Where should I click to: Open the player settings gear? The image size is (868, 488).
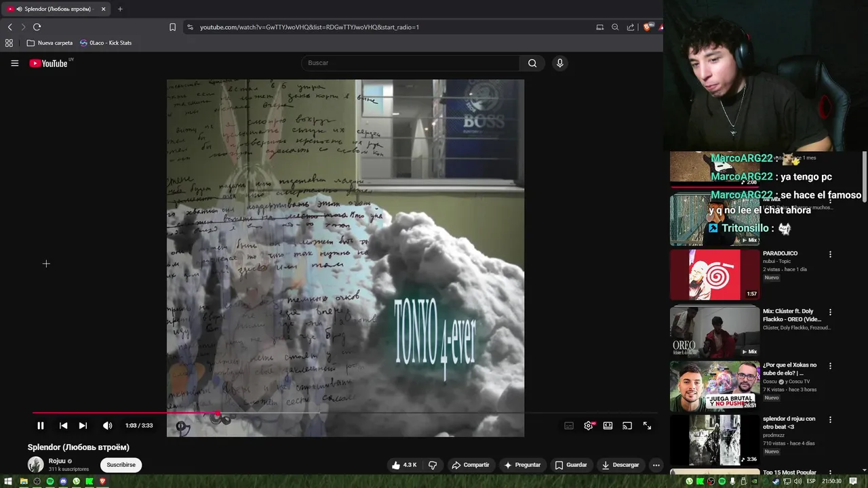[589, 426]
